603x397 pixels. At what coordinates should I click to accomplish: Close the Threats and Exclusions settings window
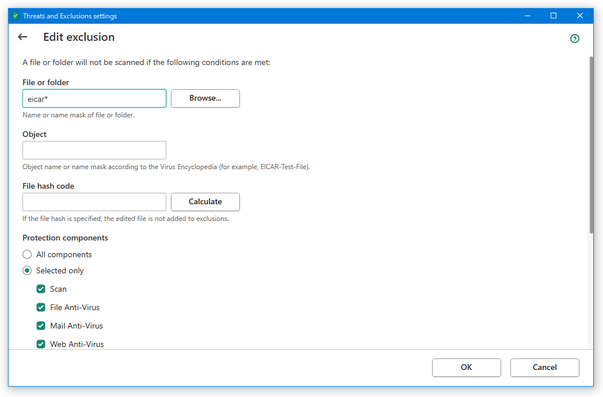[x=580, y=16]
